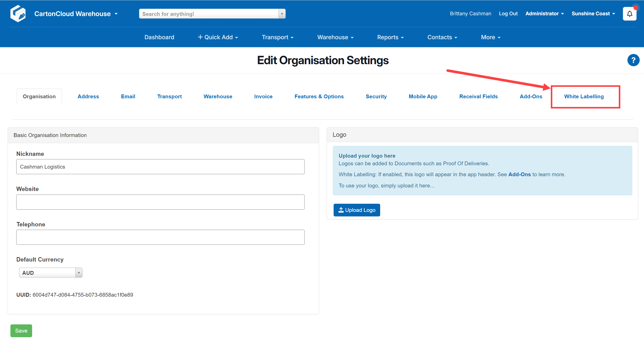Switch to the Mobile App tab
The height and width of the screenshot is (343, 644).
423,97
